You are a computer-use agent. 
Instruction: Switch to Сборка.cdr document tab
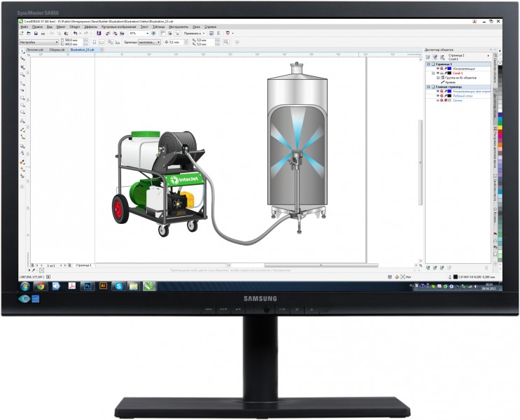57,50
